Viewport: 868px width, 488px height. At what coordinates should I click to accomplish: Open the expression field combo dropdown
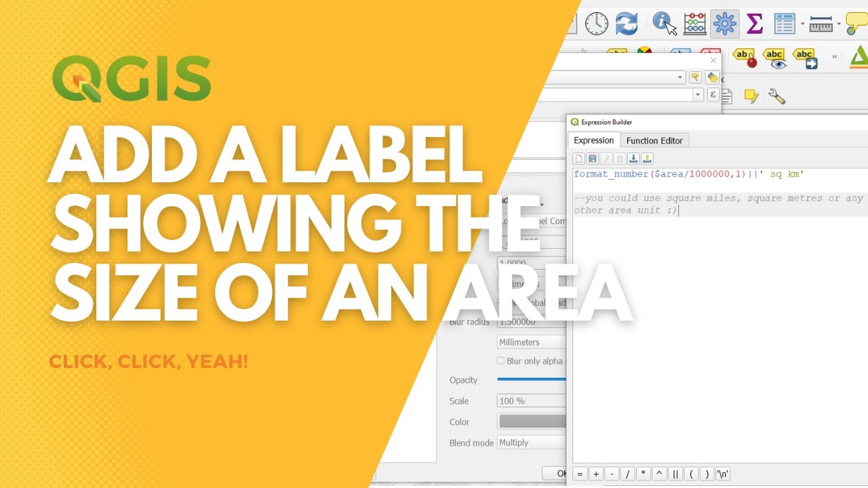coord(698,95)
